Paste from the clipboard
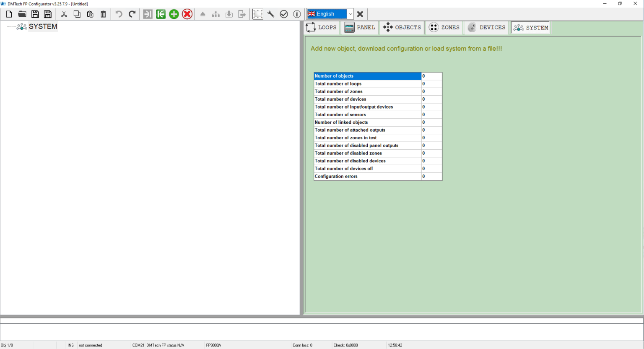Screen dimensions: 644x349 [90, 14]
